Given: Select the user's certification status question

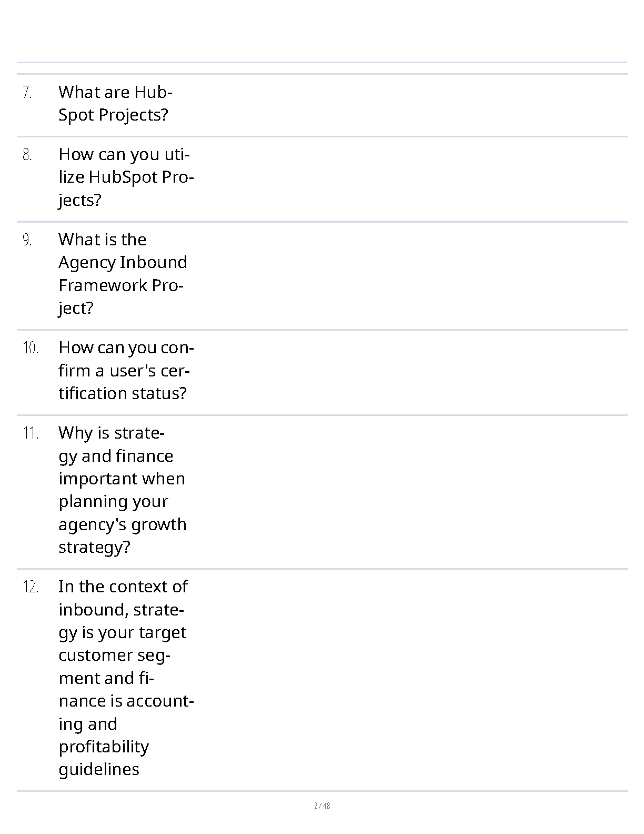Looking at the screenshot, I should click(x=126, y=371).
